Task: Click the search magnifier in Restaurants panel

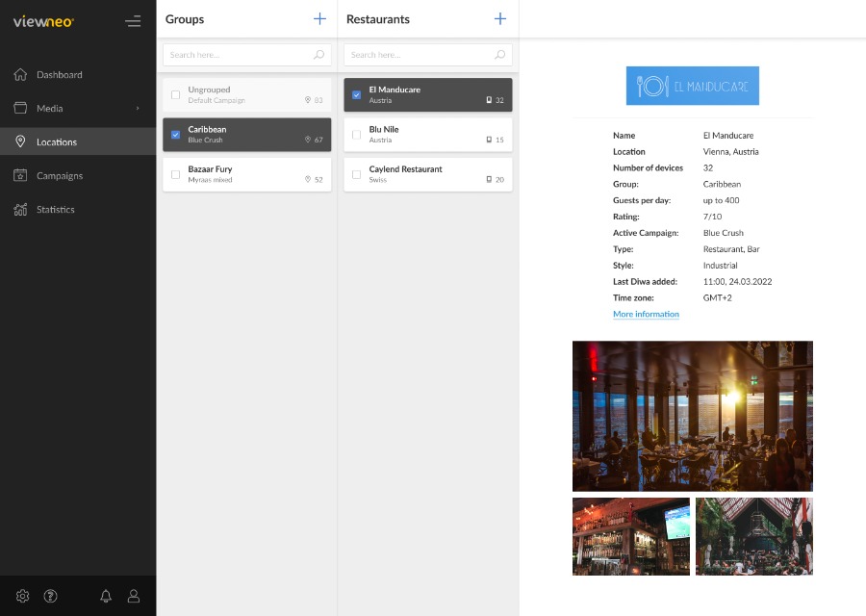Action: coord(500,55)
